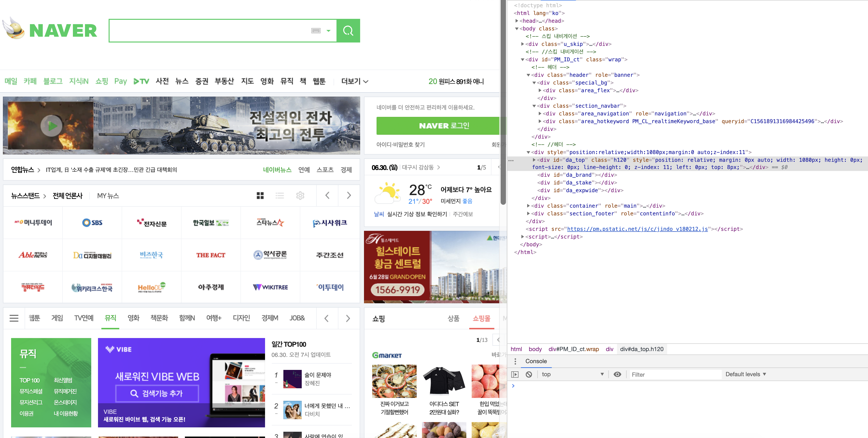Screen dimensions: 868x438
Task: Toggle console sidebar panel icon
Action: (x=515, y=374)
